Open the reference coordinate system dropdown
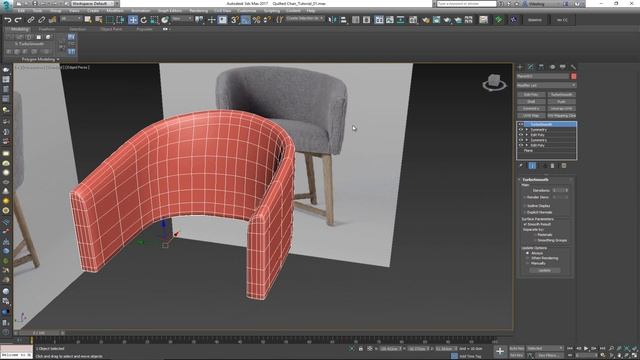The image size is (640, 360). (x=182, y=19)
